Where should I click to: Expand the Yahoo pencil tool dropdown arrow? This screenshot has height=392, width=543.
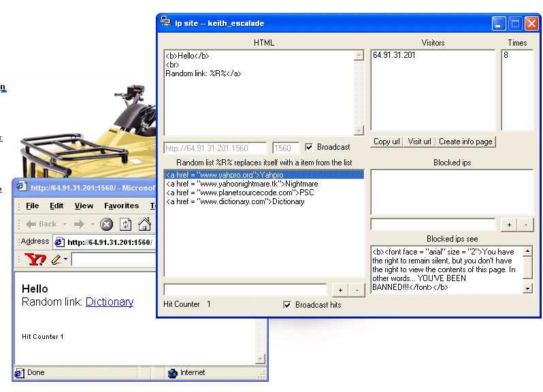[x=65, y=260]
